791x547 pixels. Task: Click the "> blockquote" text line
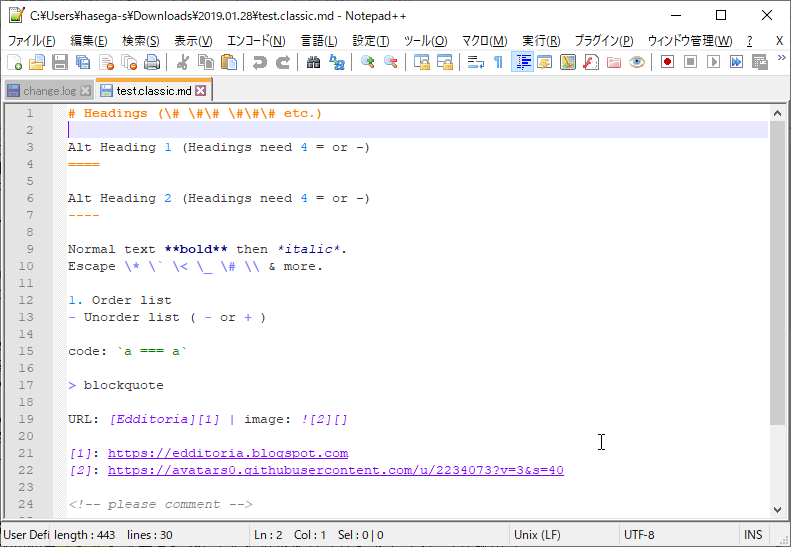click(116, 385)
